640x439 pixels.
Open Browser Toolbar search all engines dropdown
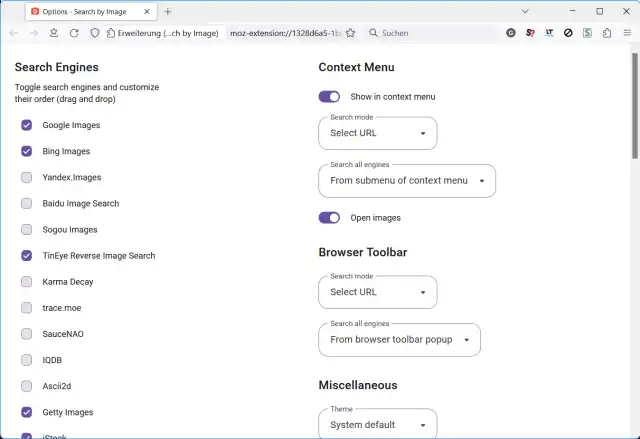pyautogui.click(x=399, y=339)
